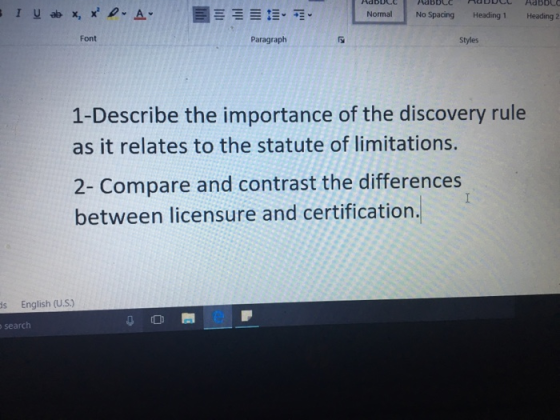Toggle underline formatting
This screenshot has height=420, width=560.
[36, 14]
